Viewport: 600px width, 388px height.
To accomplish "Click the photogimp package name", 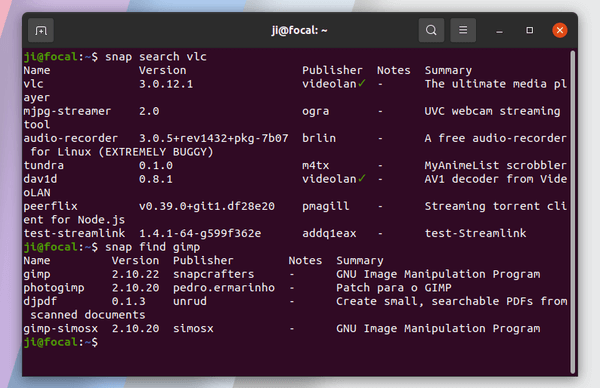I will [x=54, y=288].
